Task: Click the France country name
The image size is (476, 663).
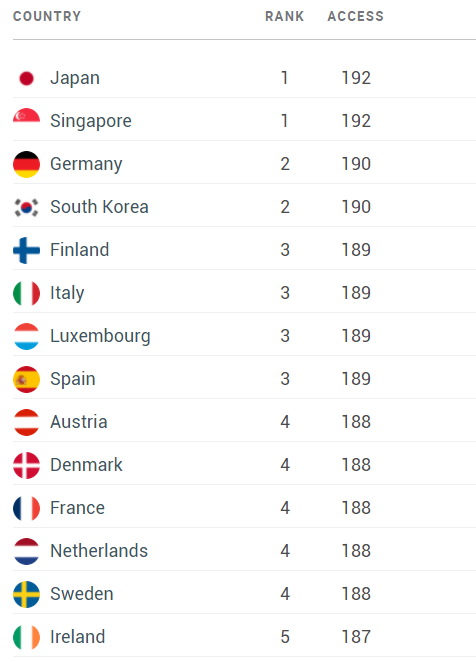Action: (77, 507)
